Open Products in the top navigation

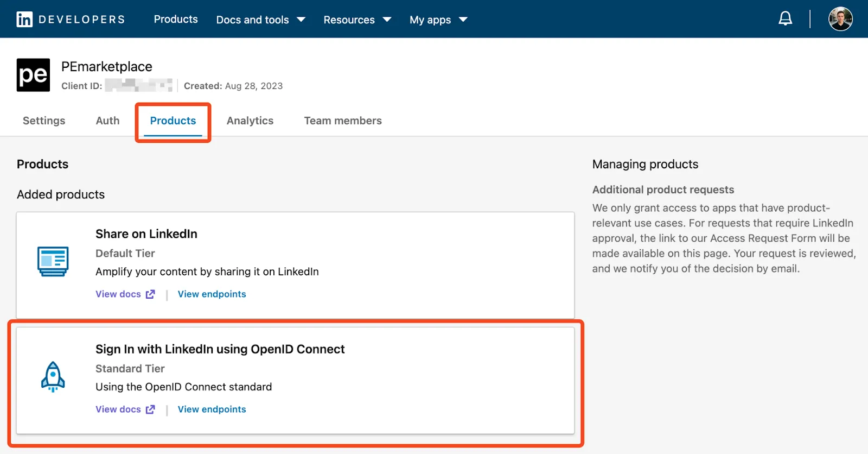176,20
